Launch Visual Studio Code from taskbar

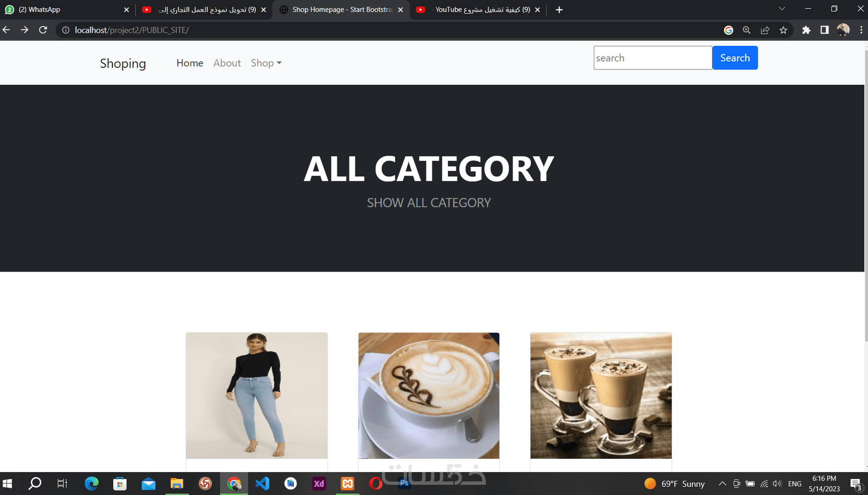click(x=262, y=483)
